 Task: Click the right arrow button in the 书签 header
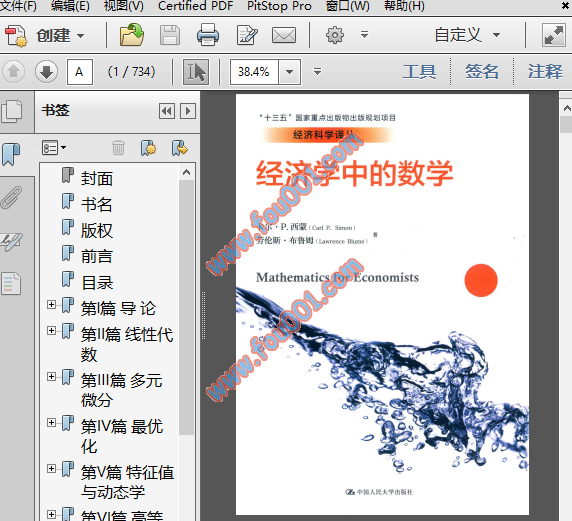pyautogui.click(x=188, y=111)
